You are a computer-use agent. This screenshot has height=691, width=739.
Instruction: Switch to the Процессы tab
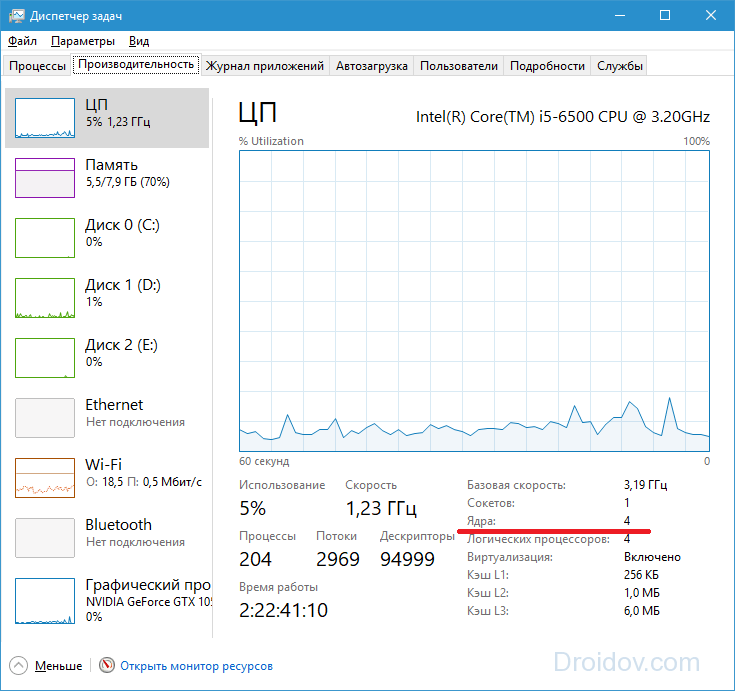click(37, 66)
